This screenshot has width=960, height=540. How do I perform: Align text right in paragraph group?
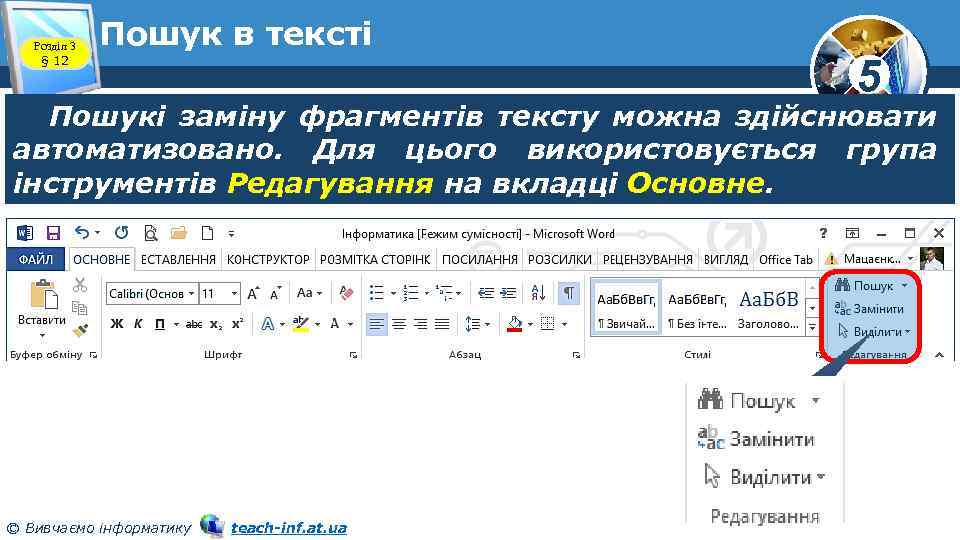point(420,324)
